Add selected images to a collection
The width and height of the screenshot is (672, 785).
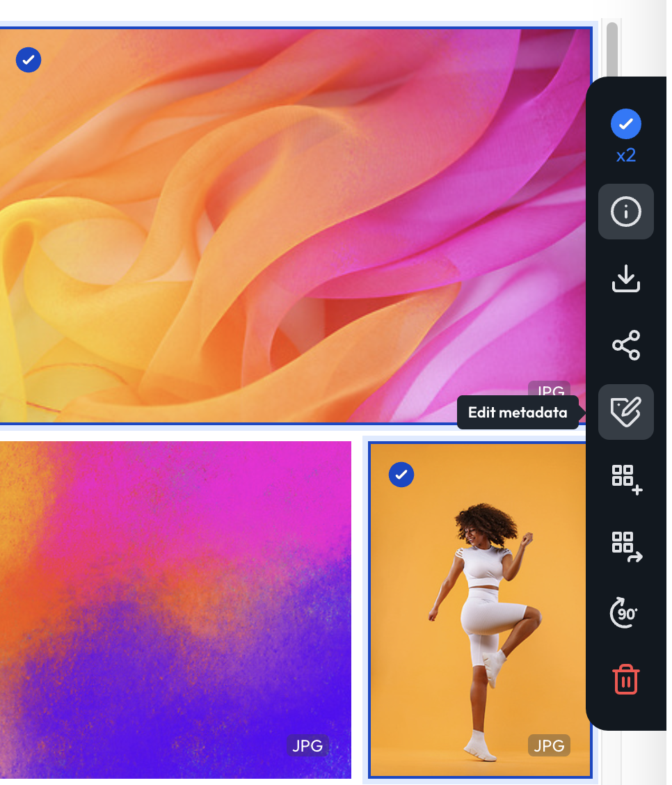click(x=625, y=479)
